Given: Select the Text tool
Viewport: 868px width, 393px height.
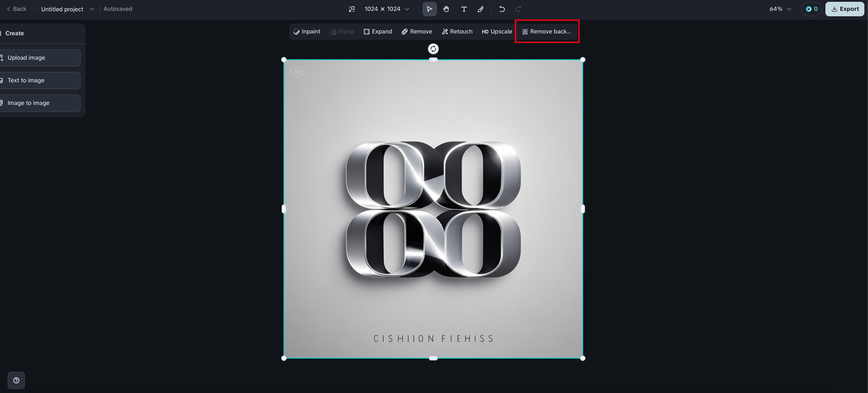Looking at the screenshot, I should [x=464, y=9].
